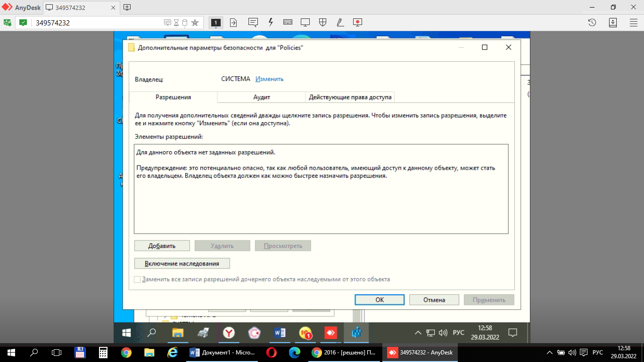Switch to the Аудит tab
Image resolution: width=644 pixels, height=362 pixels.
[x=262, y=97]
